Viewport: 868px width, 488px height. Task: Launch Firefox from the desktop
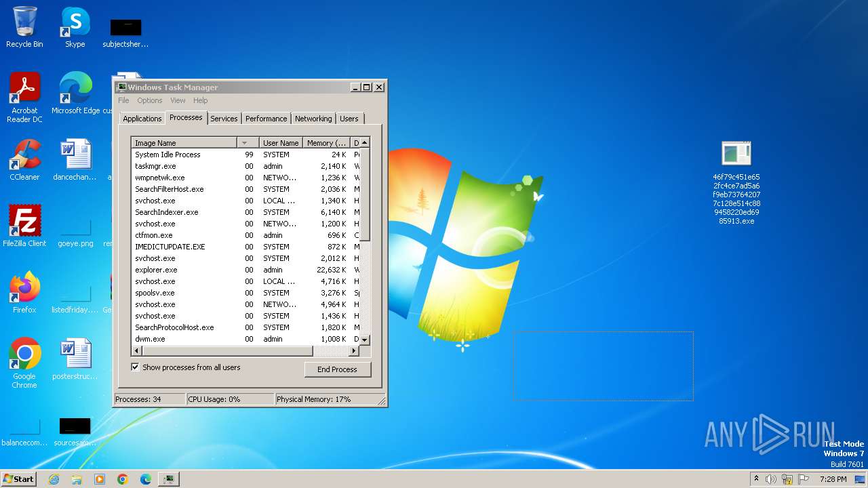coord(24,293)
